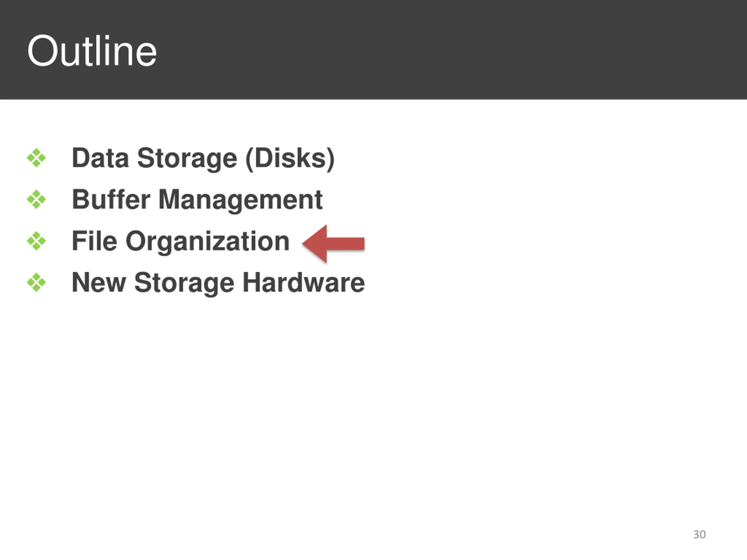The image size is (747, 560).
Task: Select the green bullet next to Buffer Management
Action: coord(36,199)
